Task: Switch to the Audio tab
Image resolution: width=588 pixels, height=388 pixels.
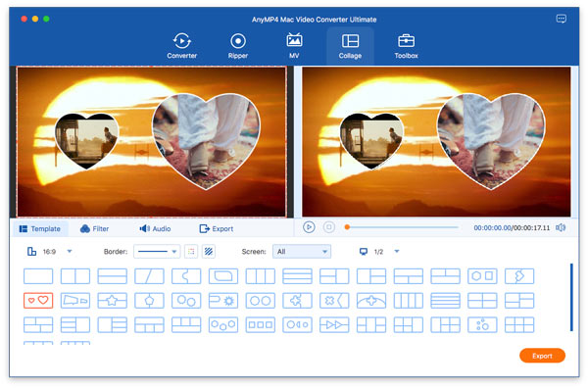Action: 155,228
